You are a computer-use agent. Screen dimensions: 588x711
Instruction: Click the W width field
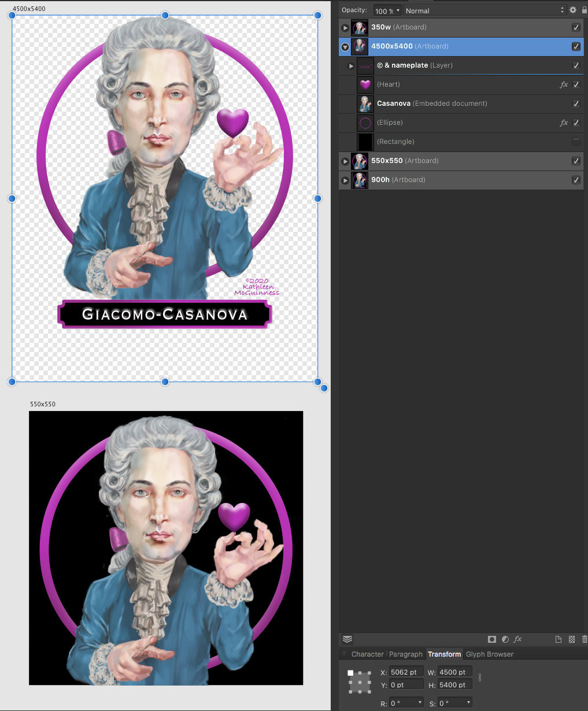(455, 672)
